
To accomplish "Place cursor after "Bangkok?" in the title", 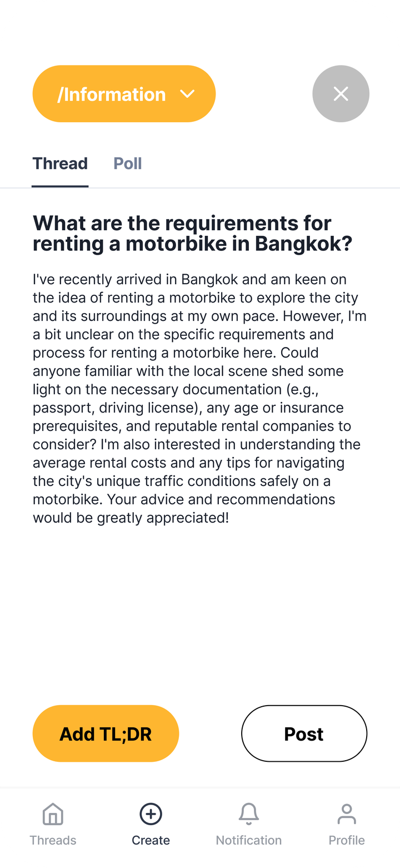I will coord(353,244).
